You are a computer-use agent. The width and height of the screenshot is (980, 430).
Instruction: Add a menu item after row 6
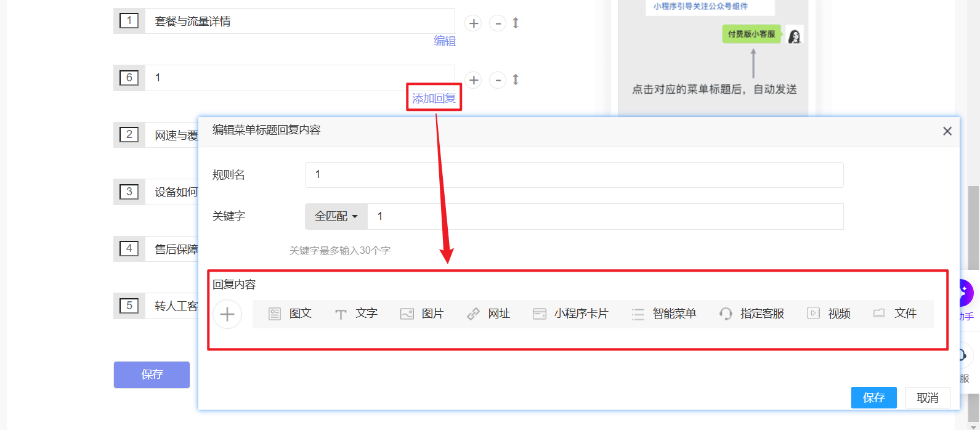[473, 80]
